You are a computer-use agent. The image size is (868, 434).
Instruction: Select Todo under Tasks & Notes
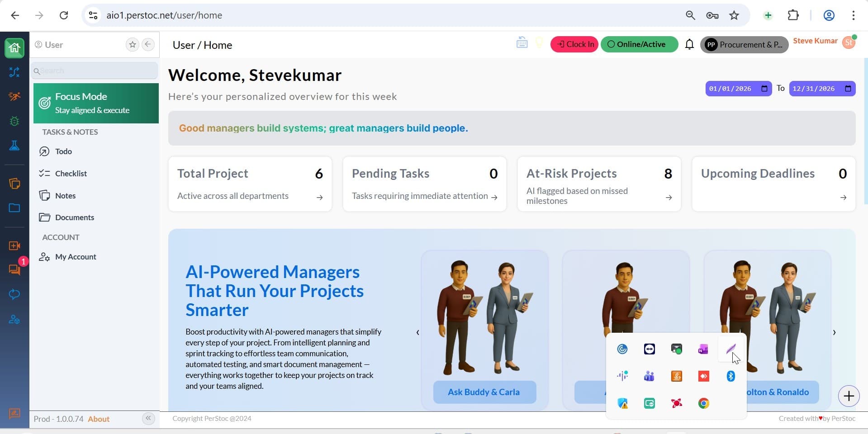tap(63, 151)
